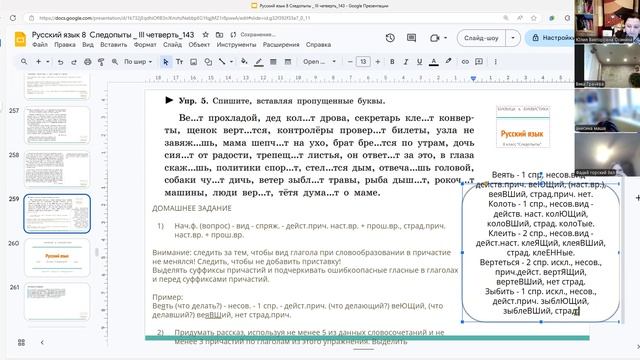The height and width of the screenshot is (360, 640).
Task: Open the border weight options
Action: 273,62
